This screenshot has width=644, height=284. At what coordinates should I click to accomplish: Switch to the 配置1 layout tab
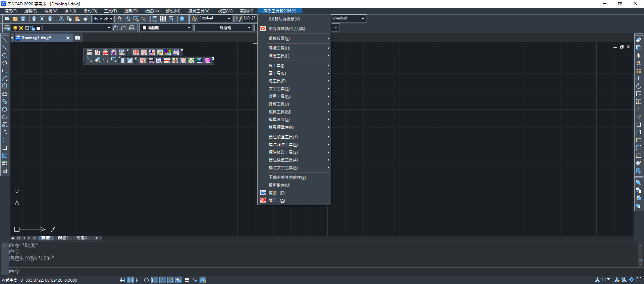click(x=63, y=238)
